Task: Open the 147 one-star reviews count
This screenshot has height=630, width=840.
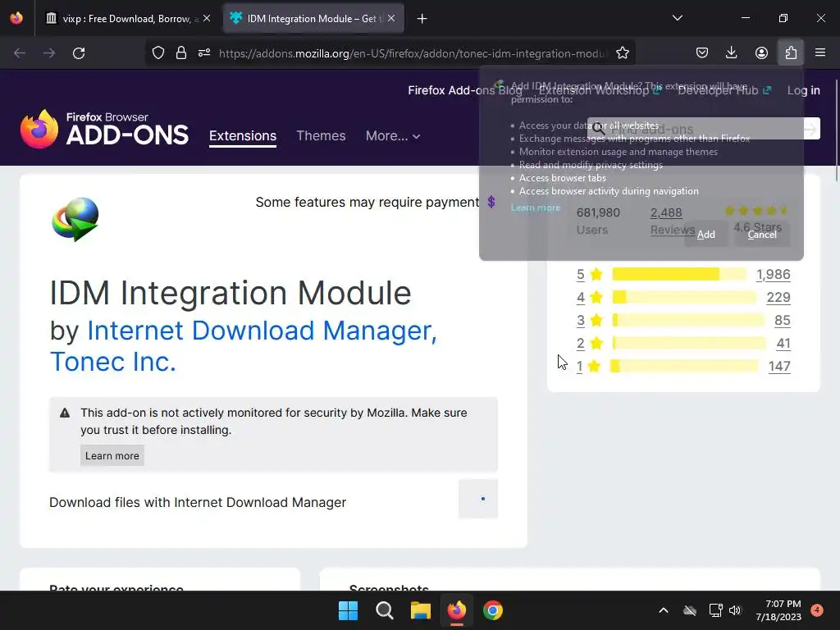Action: coord(779,366)
